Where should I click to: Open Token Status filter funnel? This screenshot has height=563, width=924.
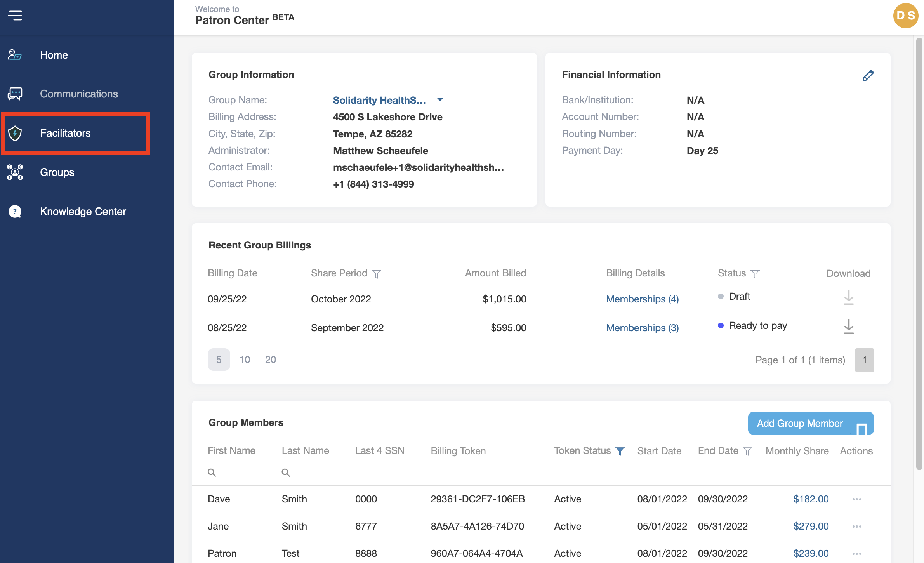(620, 451)
